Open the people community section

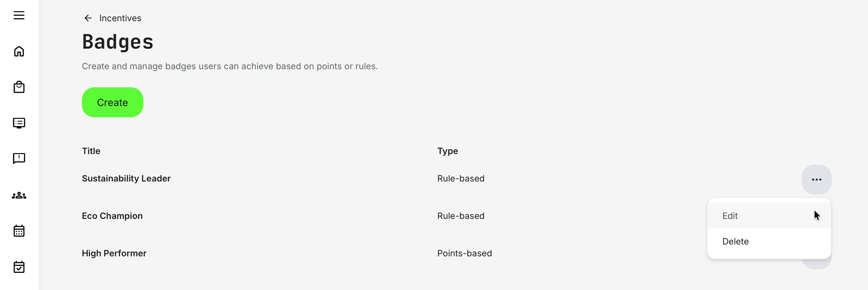click(x=19, y=195)
